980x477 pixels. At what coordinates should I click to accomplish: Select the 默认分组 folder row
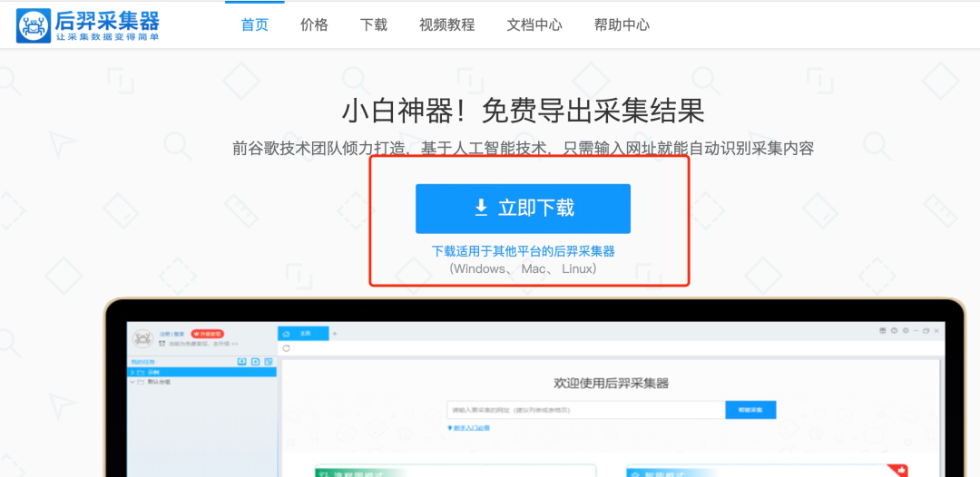[201, 382]
